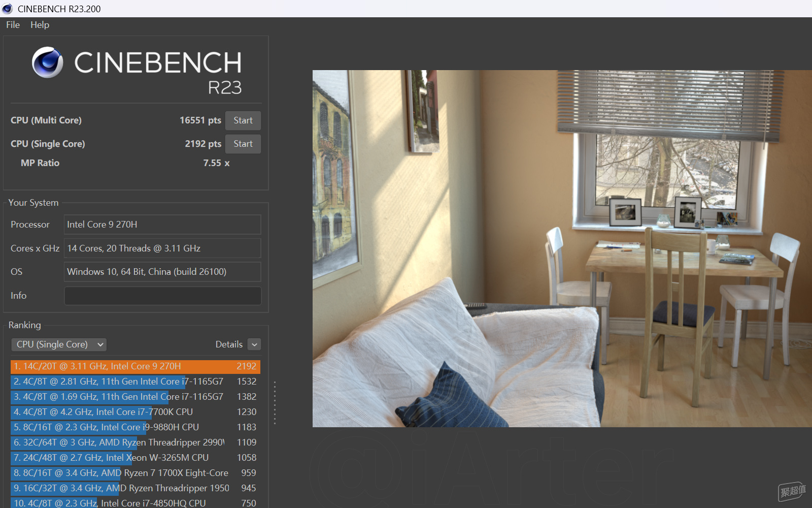Select ranking row 3 i7-1165G7 at 1.69 GHz
812x508 pixels.
tap(136, 397)
